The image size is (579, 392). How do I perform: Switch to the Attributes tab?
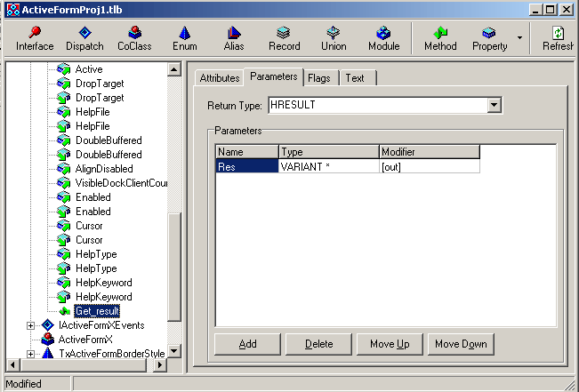point(219,78)
